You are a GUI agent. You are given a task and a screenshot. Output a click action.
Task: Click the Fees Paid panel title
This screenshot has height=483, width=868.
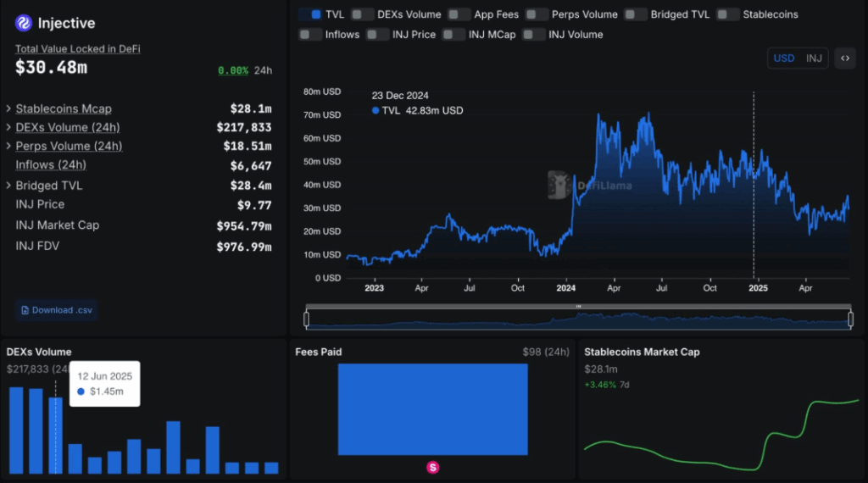tap(319, 352)
